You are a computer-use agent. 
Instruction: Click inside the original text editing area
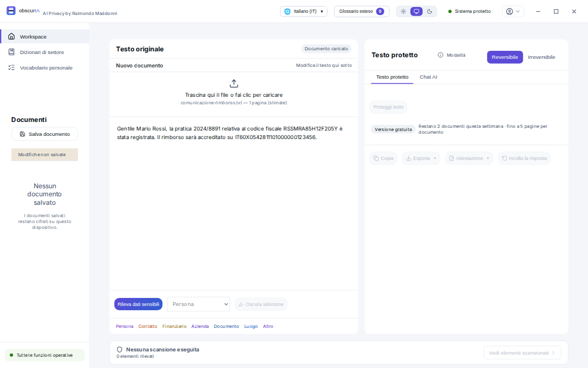coord(234,203)
